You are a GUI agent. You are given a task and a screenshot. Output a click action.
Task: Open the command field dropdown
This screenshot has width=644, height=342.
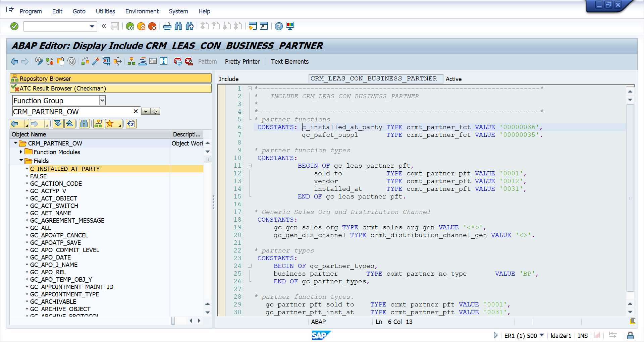click(92, 26)
